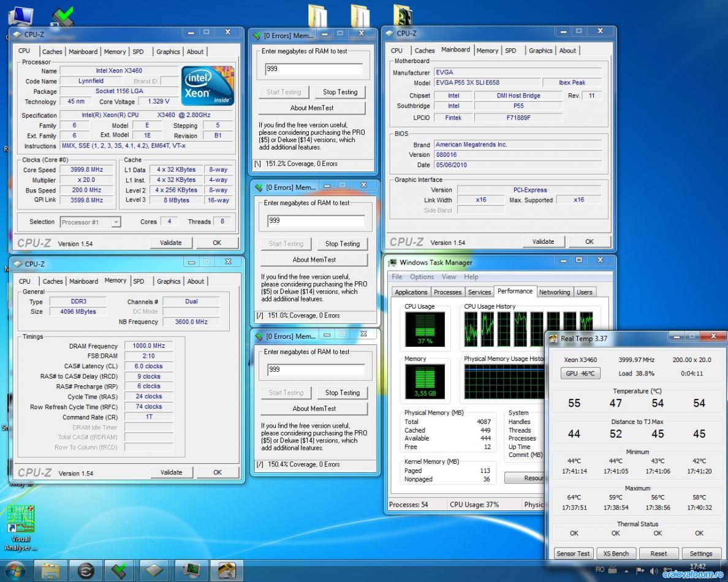
Task: Click title icon of MemTest window at 150.4% coverage
Action: [x=259, y=336]
